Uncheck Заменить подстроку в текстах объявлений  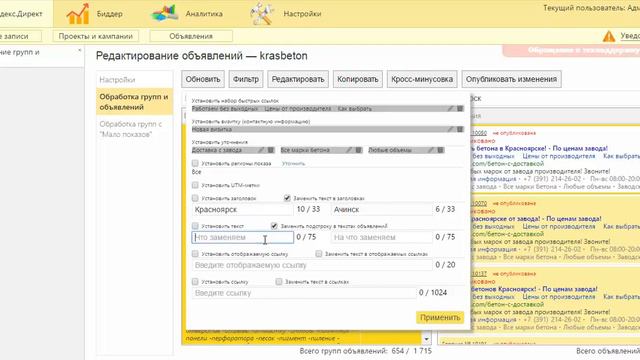(x=274, y=226)
